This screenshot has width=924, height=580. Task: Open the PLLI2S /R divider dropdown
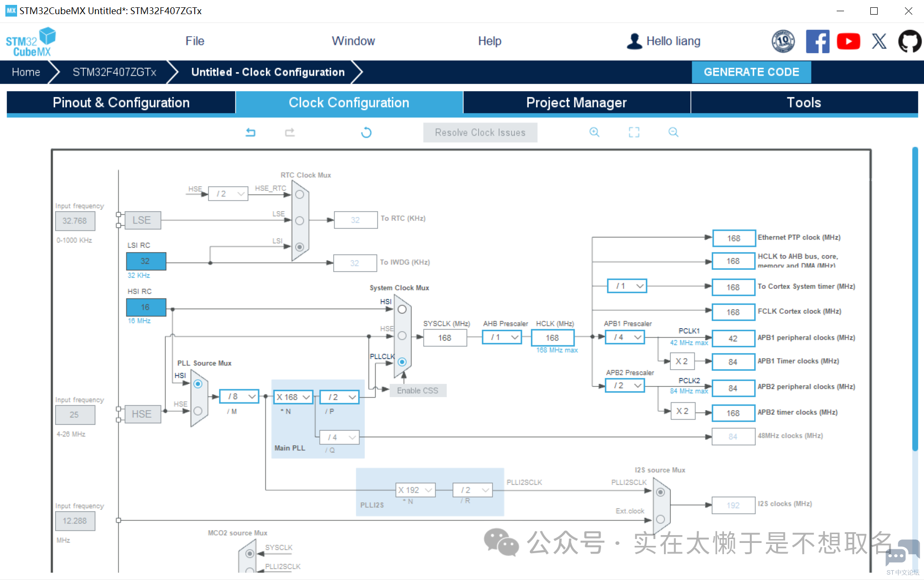point(473,490)
